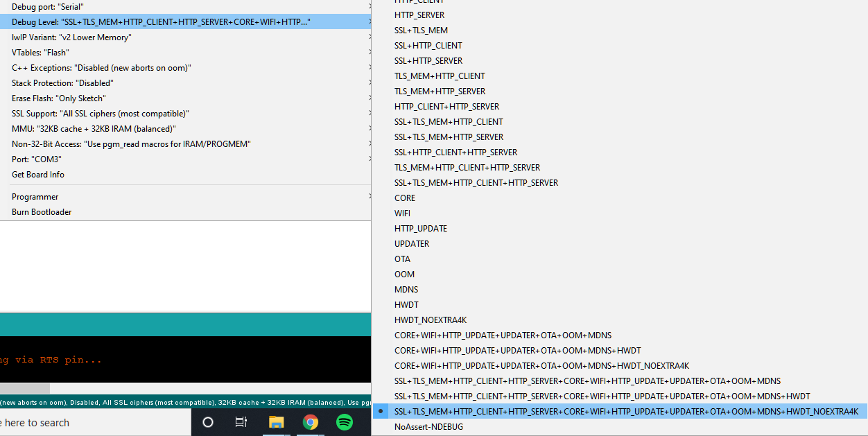The height and width of the screenshot is (436, 868).
Task: Open the VTables "Flash" submenu
Action: click(x=186, y=53)
